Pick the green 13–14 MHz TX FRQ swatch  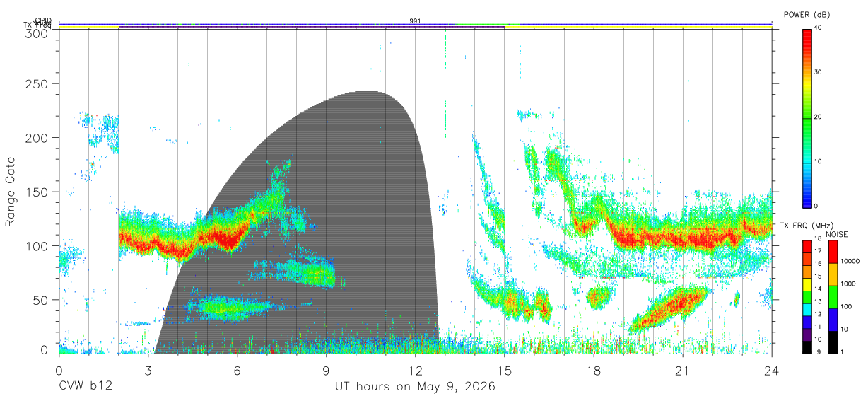(806, 296)
